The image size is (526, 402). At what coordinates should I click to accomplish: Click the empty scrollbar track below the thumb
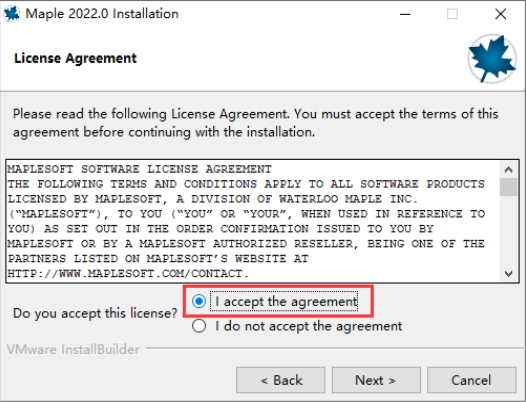pos(508,231)
